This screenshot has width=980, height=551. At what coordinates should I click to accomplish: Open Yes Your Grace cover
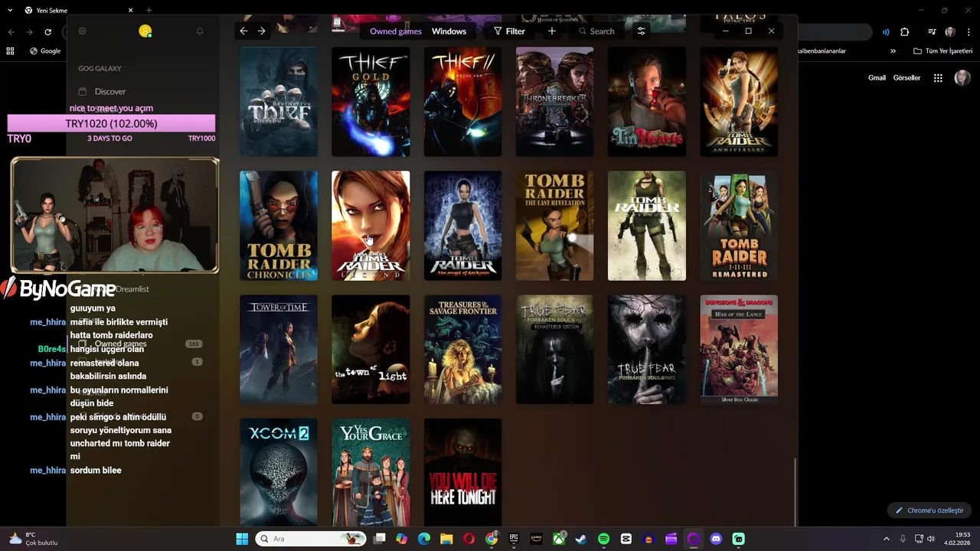[371, 472]
